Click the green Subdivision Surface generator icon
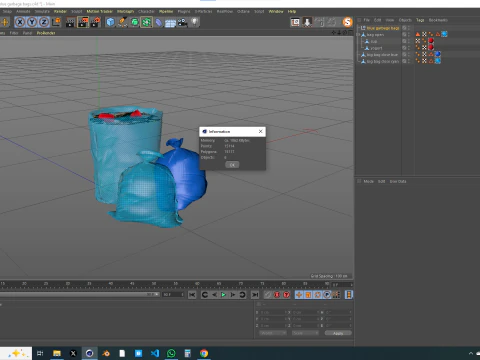This screenshot has height=360, width=480. click(134, 22)
